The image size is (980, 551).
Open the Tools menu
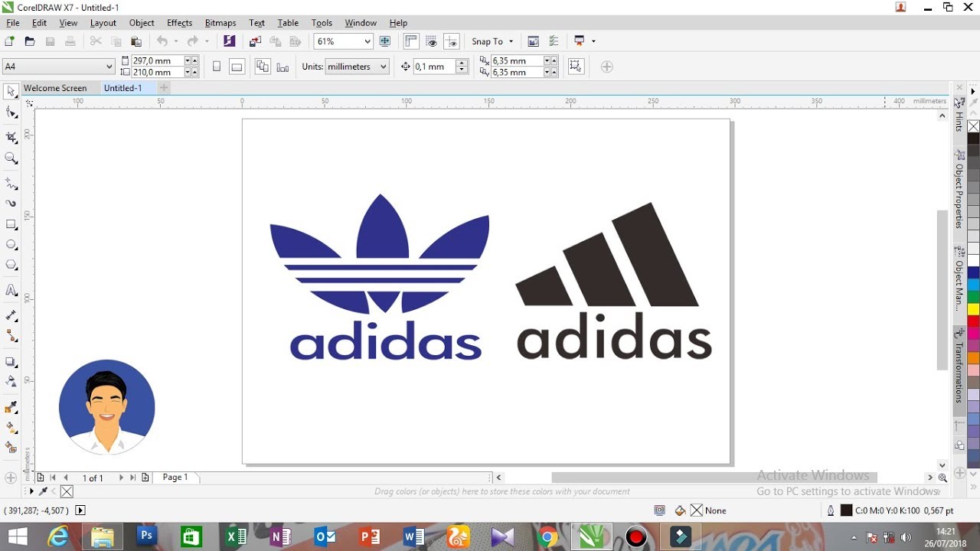(322, 23)
